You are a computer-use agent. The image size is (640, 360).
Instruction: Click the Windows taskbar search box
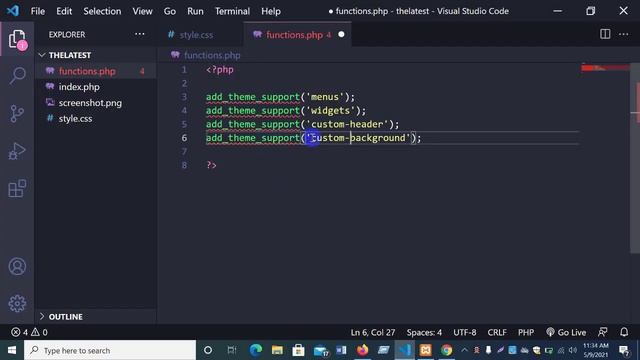110,350
